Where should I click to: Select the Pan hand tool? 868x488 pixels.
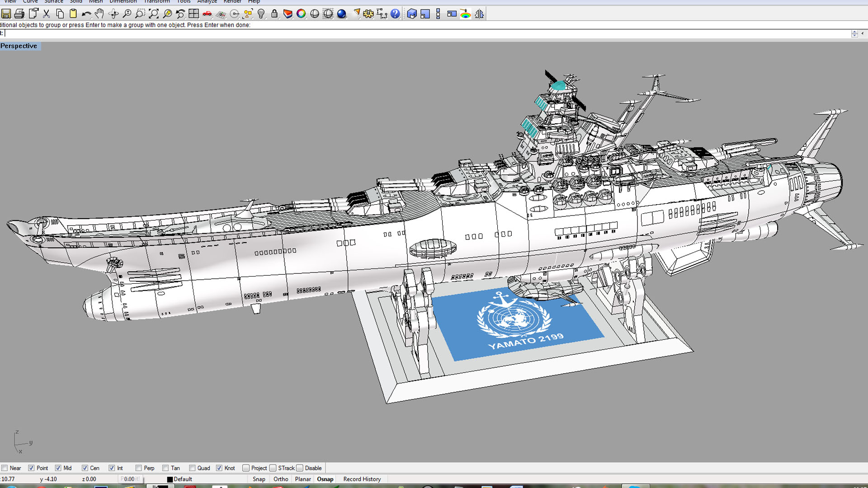pos(99,14)
